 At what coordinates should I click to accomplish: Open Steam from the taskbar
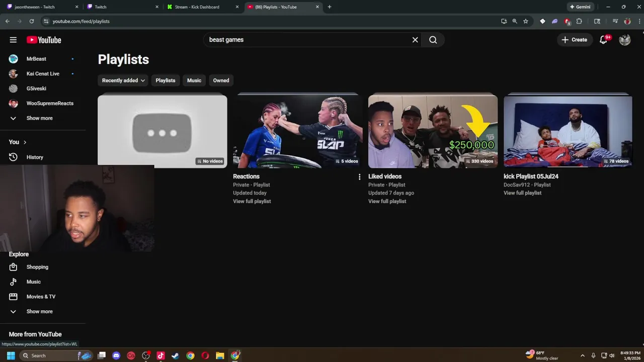[x=176, y=355]
